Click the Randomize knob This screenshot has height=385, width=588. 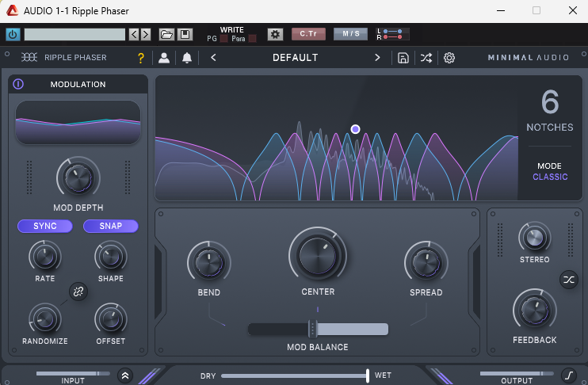[x=45, y=319]
